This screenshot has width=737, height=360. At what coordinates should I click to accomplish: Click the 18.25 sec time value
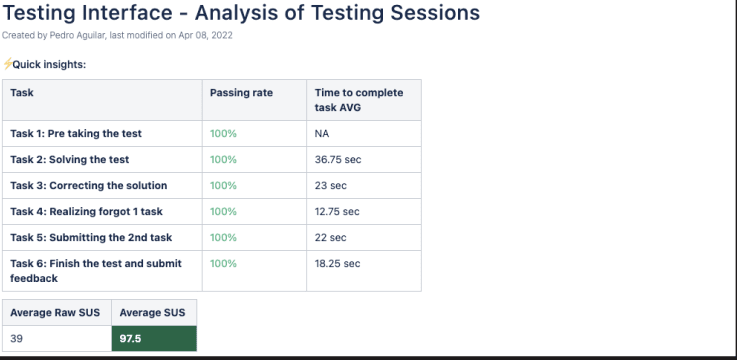pyautogui.click(x=337, y=264)
